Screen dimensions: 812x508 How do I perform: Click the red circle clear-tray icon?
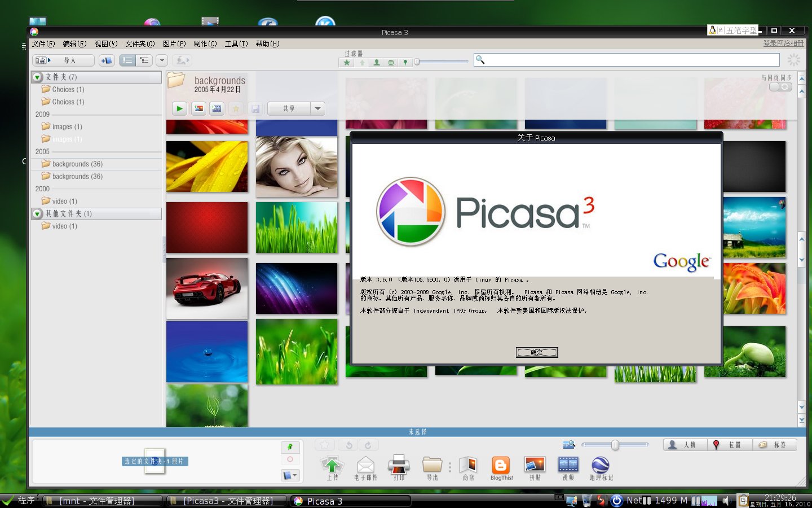click(x=290, y=459)
